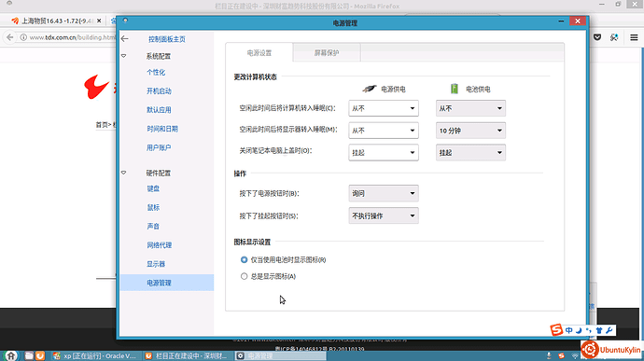The image size is (644, 361).
Task: Open display sleep dropdown for AC power
Action: [384, 131]
